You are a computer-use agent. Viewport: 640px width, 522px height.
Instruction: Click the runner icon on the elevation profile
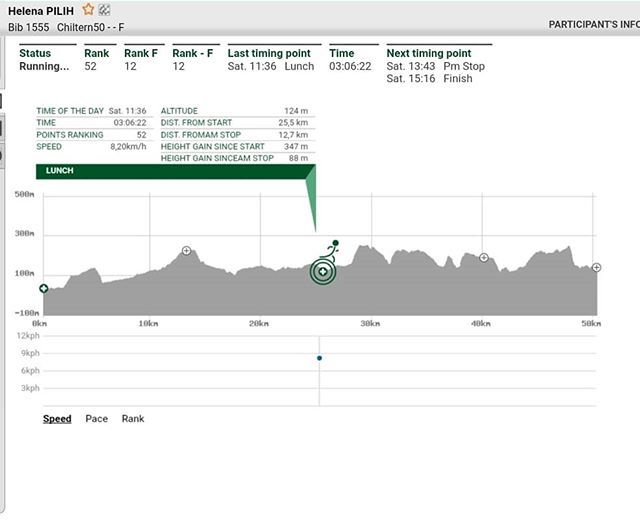pos(331,251)
